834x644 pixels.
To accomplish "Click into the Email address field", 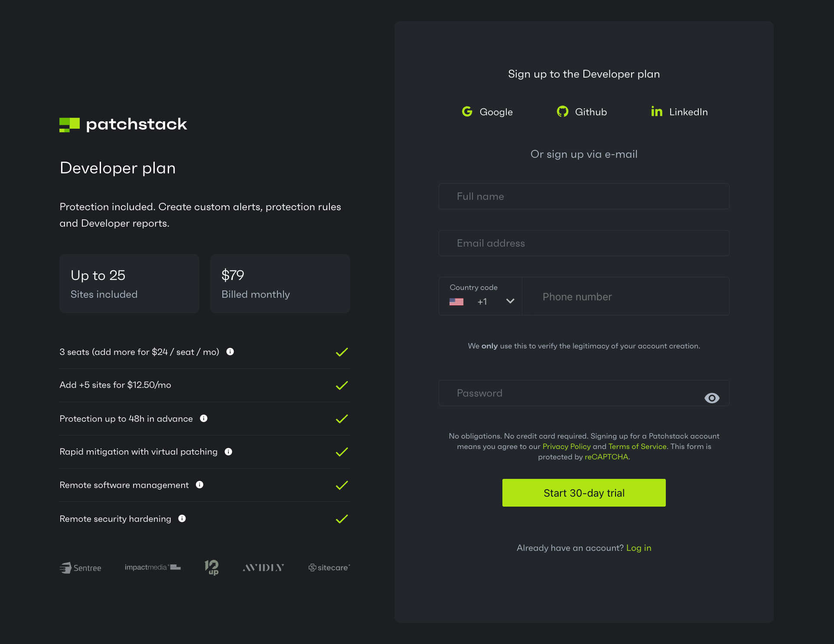I will [x=583, y=243].
